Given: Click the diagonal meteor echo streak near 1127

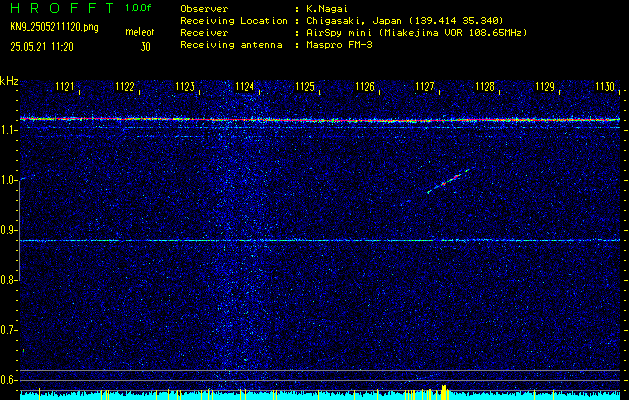Looking at the screenshot, I should coord(448,181).
